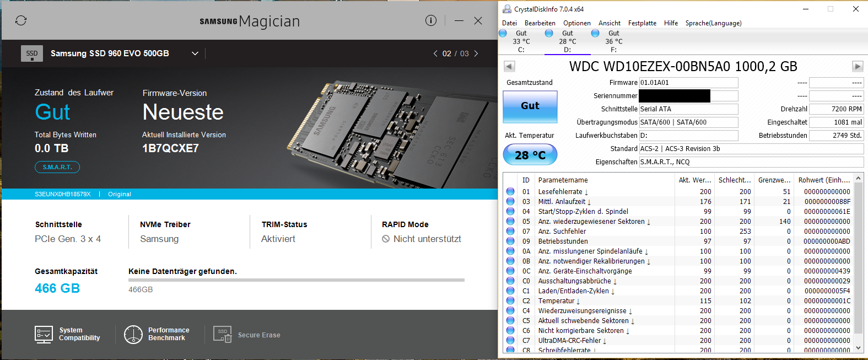
Task: Open the Bearbeiten menu
Action: pos(540,23)
